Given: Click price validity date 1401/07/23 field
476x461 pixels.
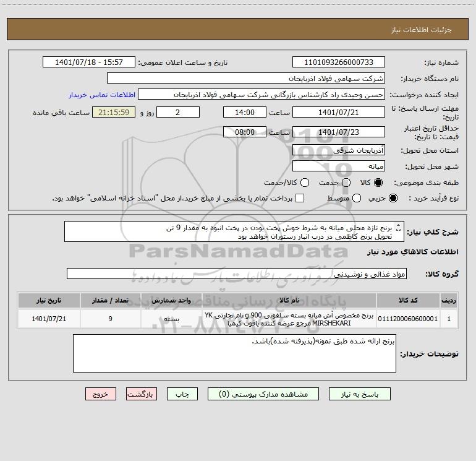Looking at the screenshot, I should point(339,132).
